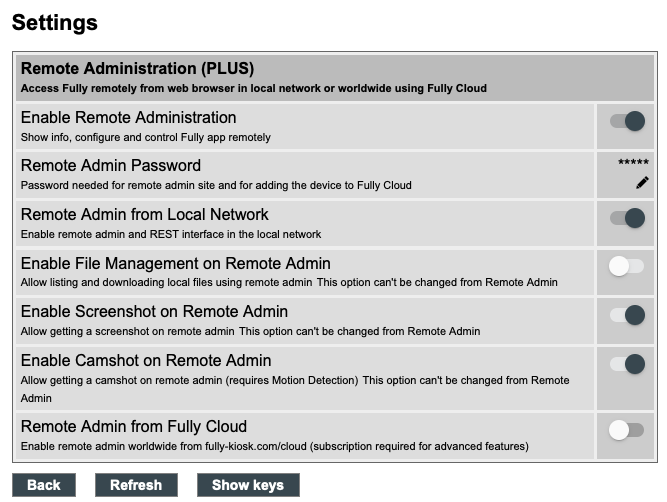Disable the Enable Remote Administration switch
Viewport: 667px width, 502px height.
[x=627, y=121]
